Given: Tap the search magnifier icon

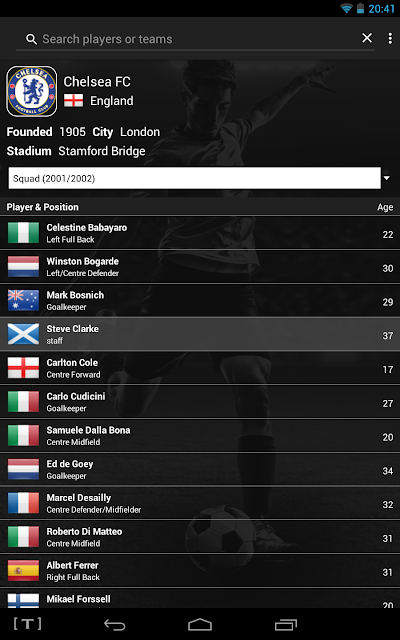Looking at the screenshot, I should 31,39.
